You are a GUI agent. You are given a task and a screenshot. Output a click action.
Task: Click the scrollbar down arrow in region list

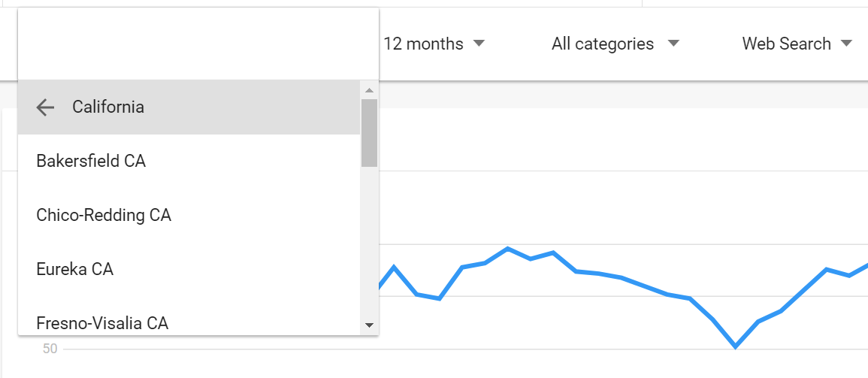pos(369,325)
